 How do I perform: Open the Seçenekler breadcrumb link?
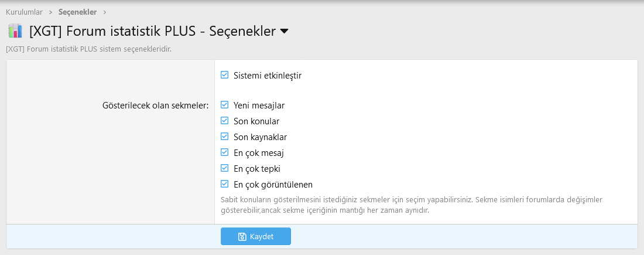click(x=77, y=12)
